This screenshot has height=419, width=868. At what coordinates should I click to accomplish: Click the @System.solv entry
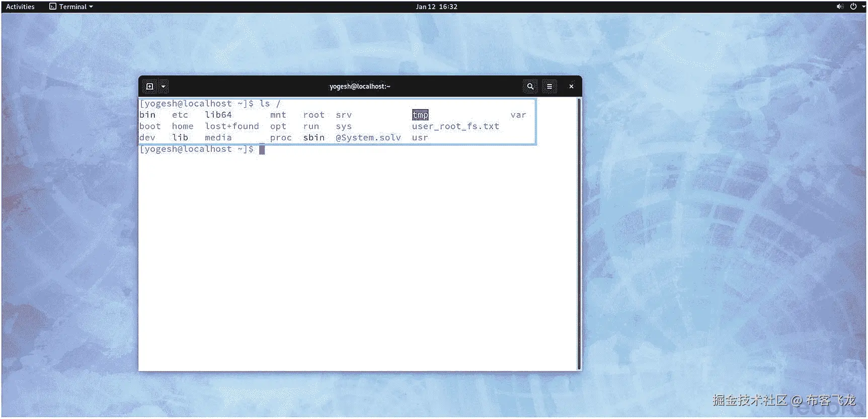[368, 138]
